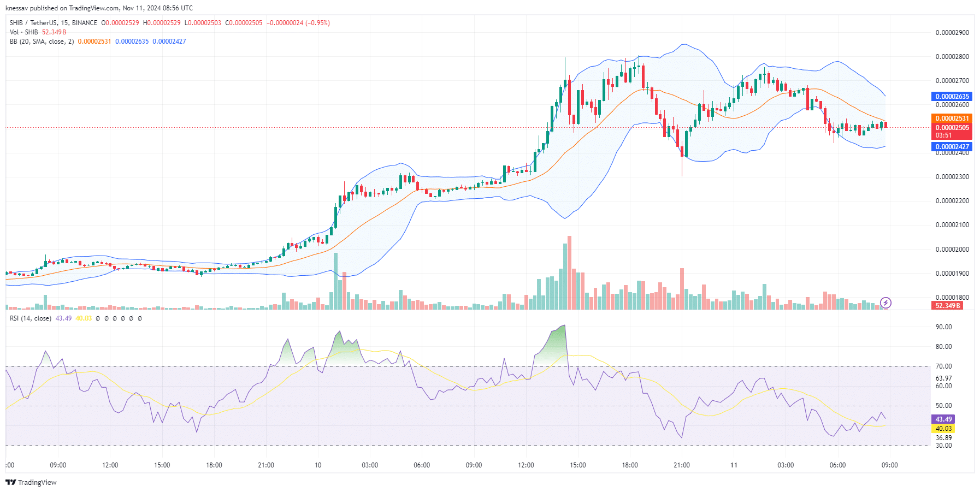
Task: Select the open value O0.00002529 in the legend
Action: (120, 23)
